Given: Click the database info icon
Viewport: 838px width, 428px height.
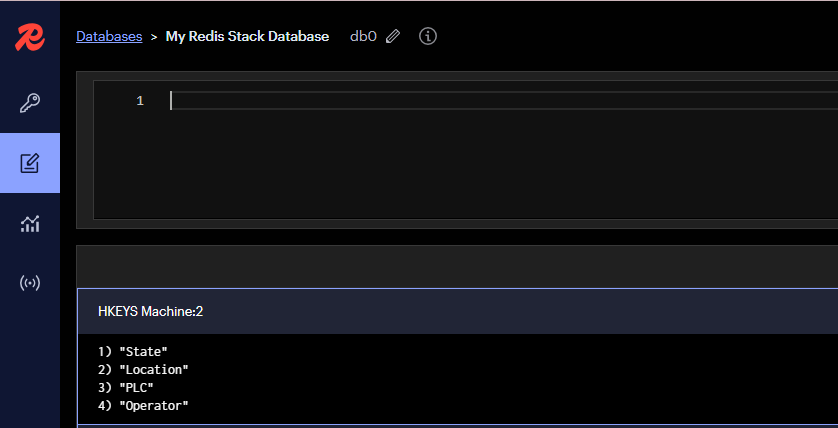Looking at the screenshot, I should pyautogui.click(x=428, y=36).
